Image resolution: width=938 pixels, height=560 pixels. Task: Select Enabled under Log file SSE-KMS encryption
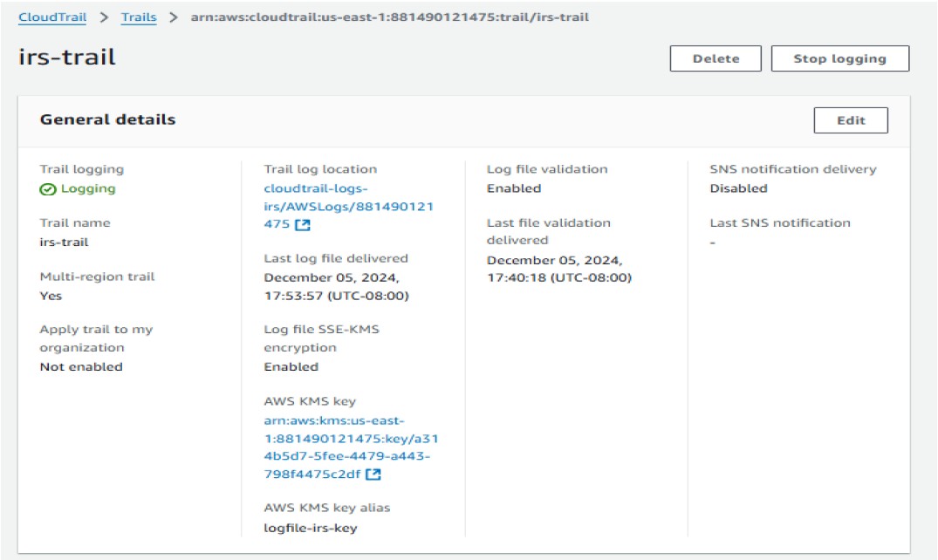291,366
